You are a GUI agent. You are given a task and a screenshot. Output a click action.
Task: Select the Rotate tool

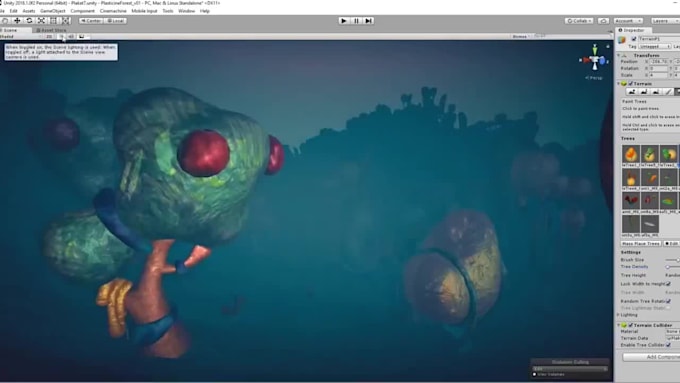29,20
